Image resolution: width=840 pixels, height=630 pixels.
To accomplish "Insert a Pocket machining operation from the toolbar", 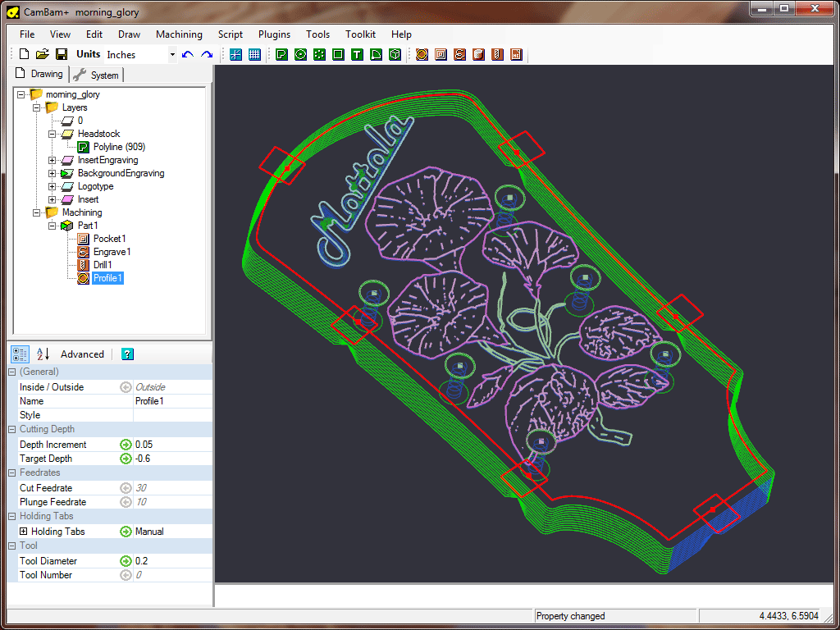I will click(441, 55).
